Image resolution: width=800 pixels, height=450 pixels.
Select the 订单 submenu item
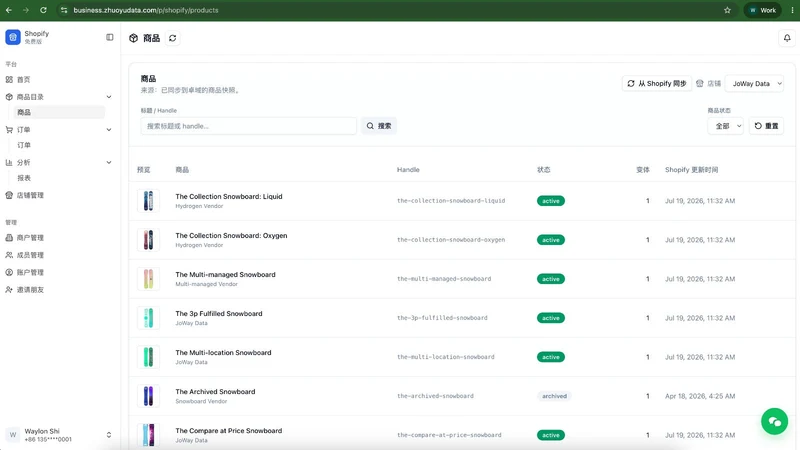pyautogui.click(x=24, y=145)
